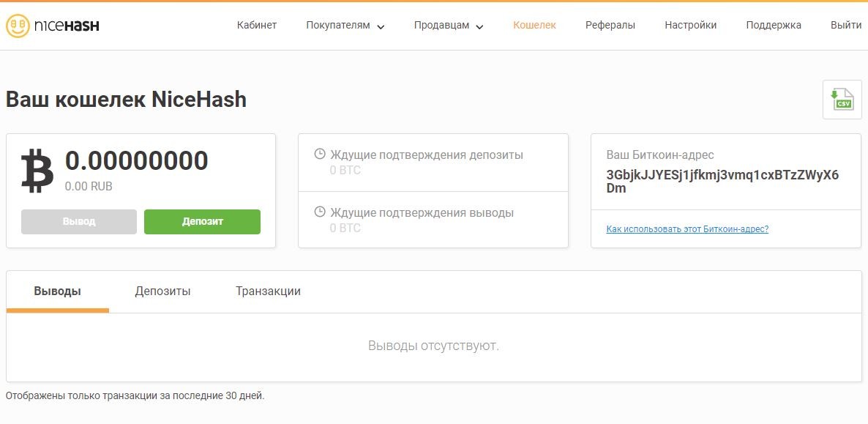The image size is (868, 424).
Task: Select the Выводы tab
Action: click(x=57, y=291)
